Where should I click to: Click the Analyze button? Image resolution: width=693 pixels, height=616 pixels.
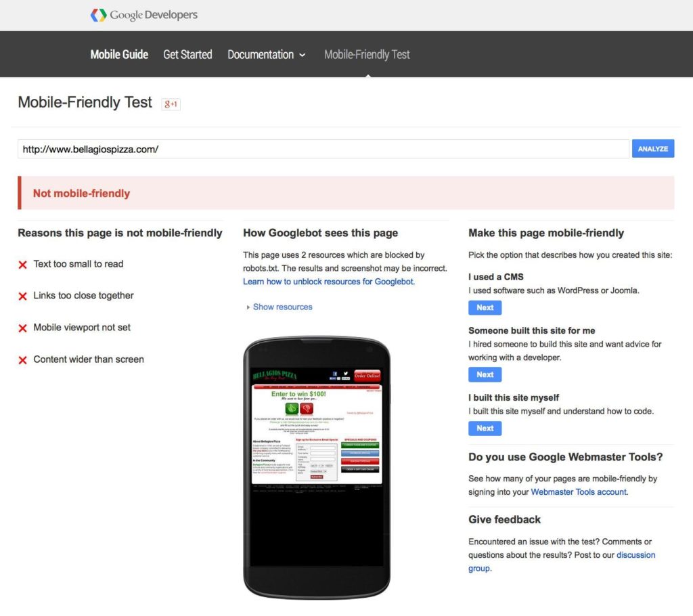pos(652,148)
